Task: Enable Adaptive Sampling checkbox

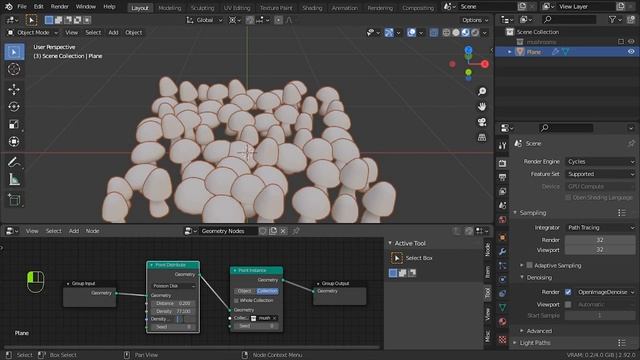Action: pos(529,265)
